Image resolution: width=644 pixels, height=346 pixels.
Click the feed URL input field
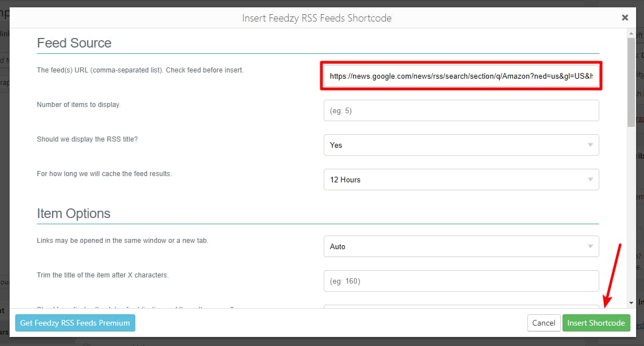pos(461,76)
